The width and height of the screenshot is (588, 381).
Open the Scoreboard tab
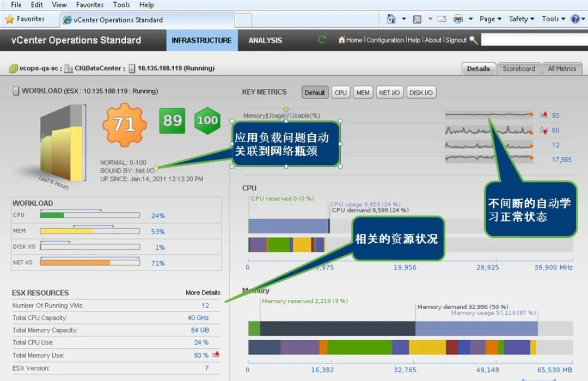[518, 69]
